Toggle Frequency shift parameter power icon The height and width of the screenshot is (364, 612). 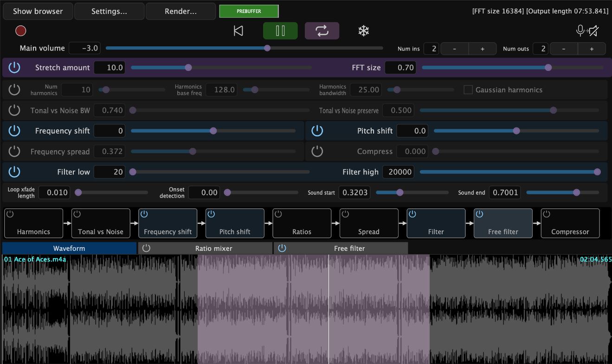point(14,131)
